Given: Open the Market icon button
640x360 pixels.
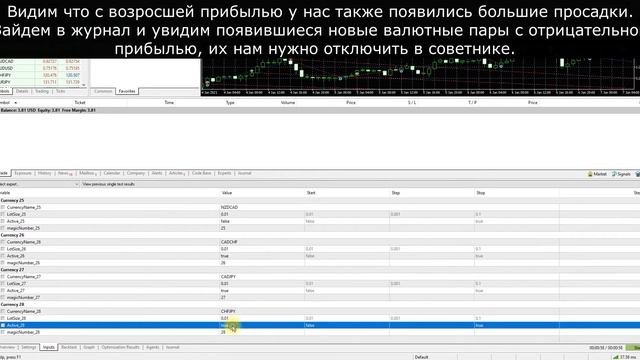Looking at the screenshot, I should click(597, 174).
